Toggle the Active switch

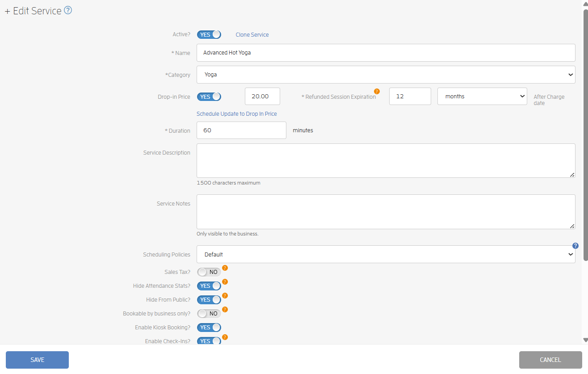[209, 34]
